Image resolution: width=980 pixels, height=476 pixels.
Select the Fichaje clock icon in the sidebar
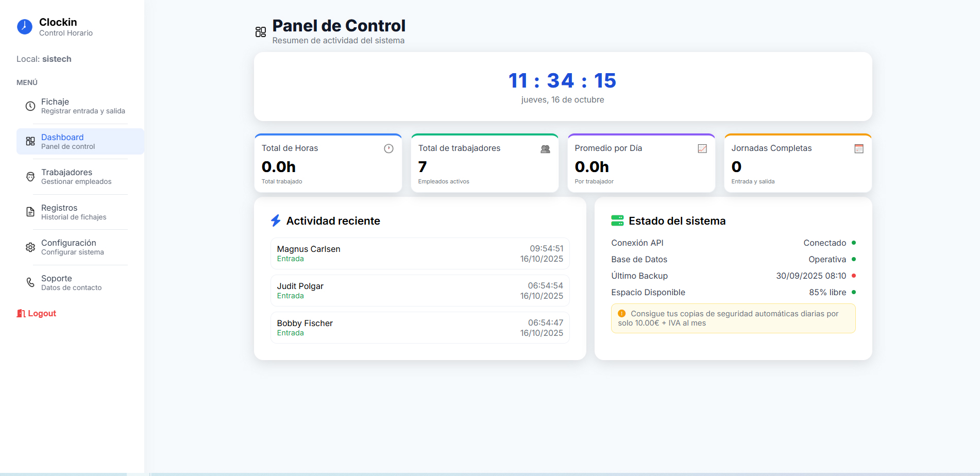(x=30, y=106)
